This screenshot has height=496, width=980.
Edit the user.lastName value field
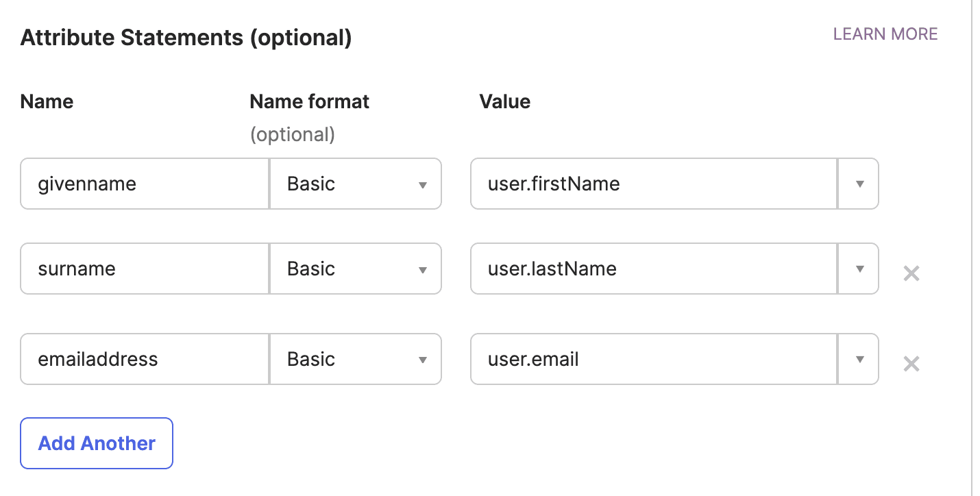point(653,269)
